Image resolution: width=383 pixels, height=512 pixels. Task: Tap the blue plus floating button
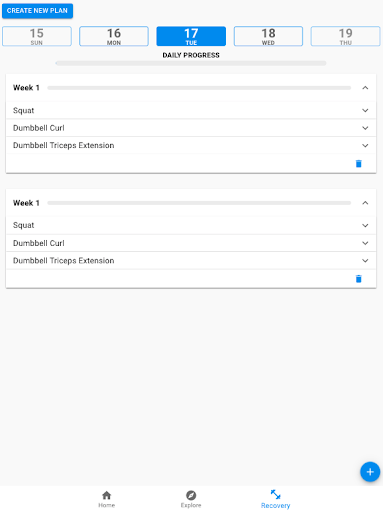[370, 472]
